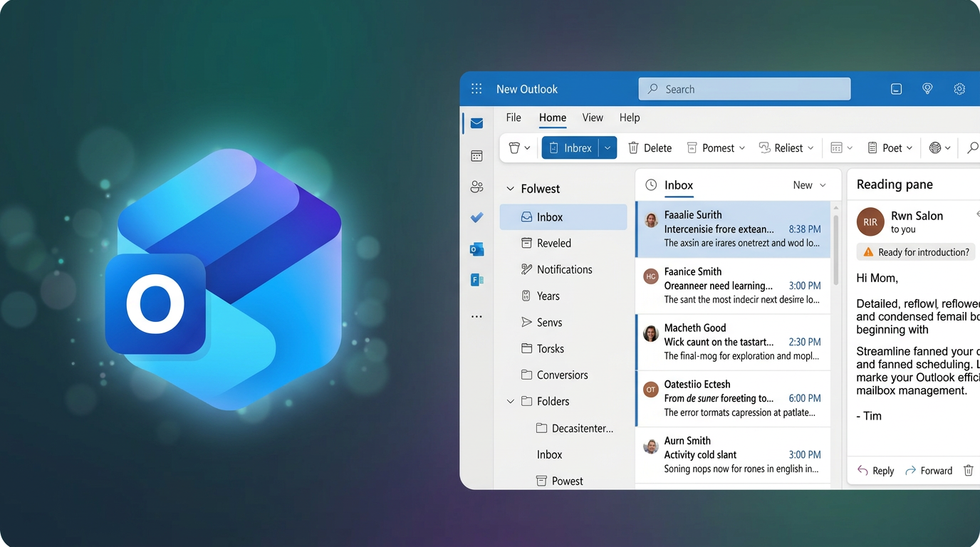Screen dimensions: 980x547
Task: Click the small Outlook app icon in left rail
Action: pos(476,249)
